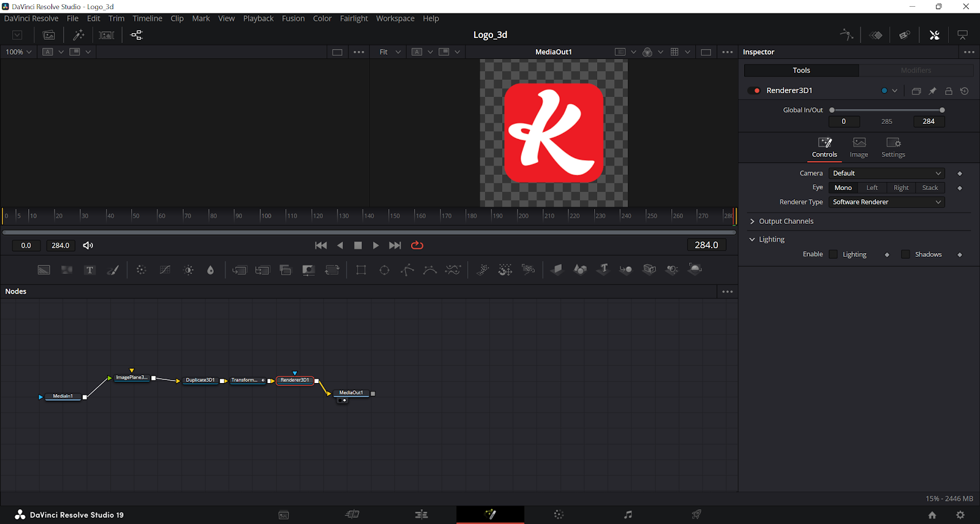Open the Renderer Type dropdown
The width and height of the screenshot is (980, 524).
886,202
